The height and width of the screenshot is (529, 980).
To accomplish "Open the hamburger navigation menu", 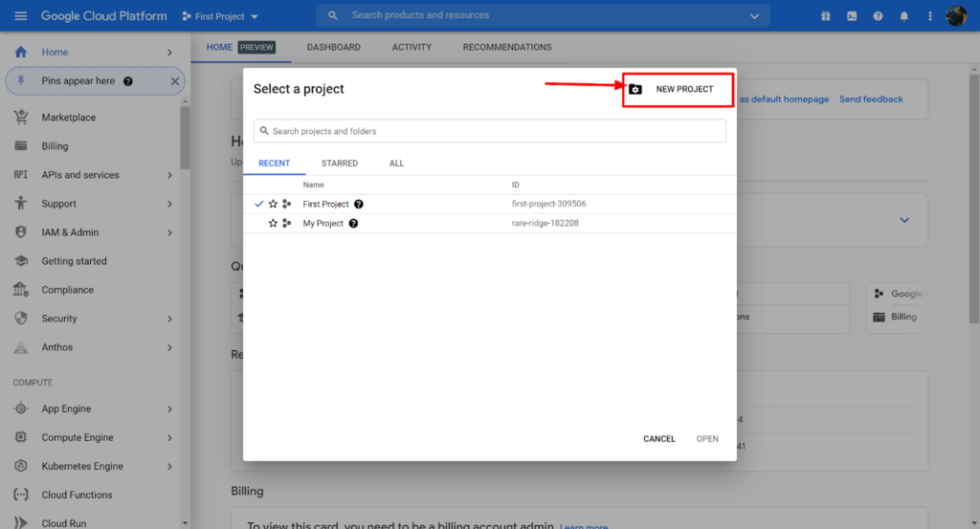I will [21, 15].
